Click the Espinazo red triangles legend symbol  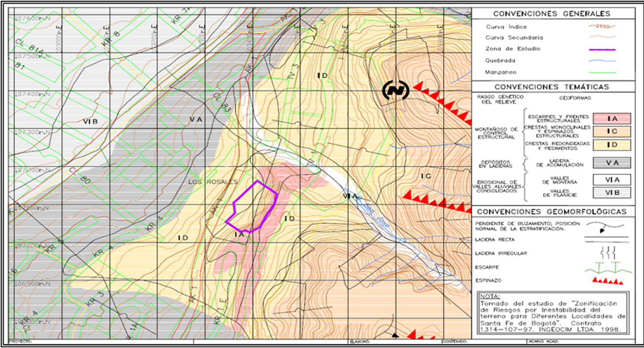tap(606, 280)
